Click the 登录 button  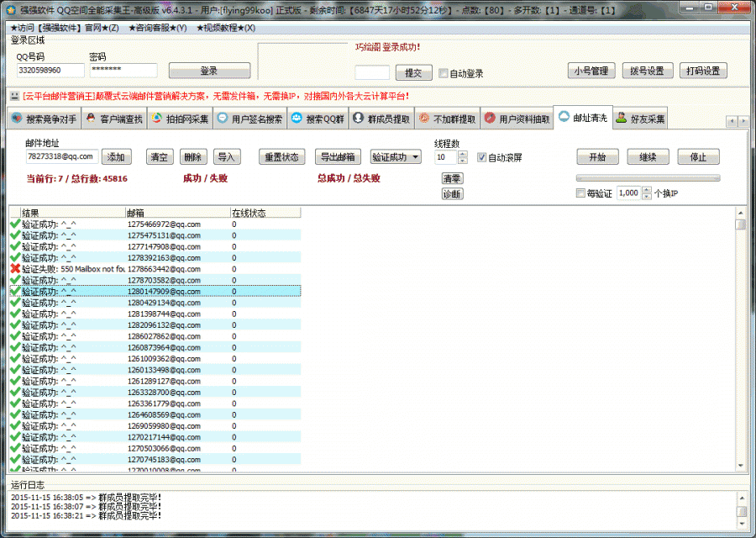click(209, 71)
